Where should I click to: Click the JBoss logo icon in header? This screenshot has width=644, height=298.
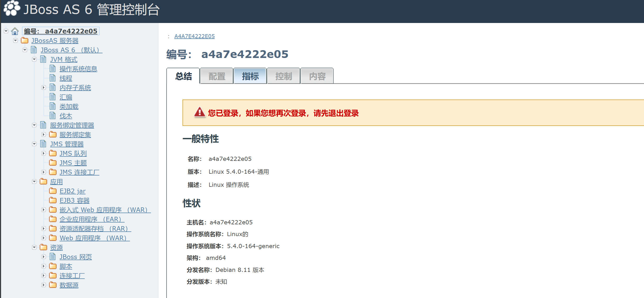tap(12, 8)
